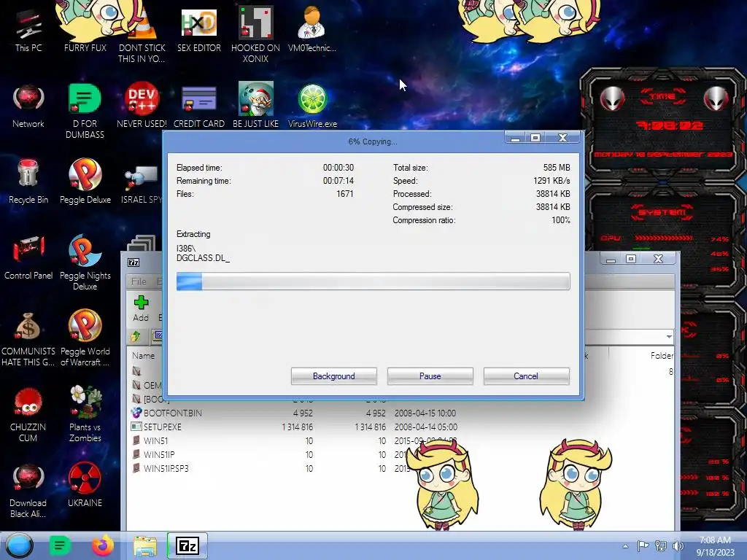Viewport: 747px width, 560px height.
Task: Switch to 7-Zip taskbar button
Action: click(187, 545)
